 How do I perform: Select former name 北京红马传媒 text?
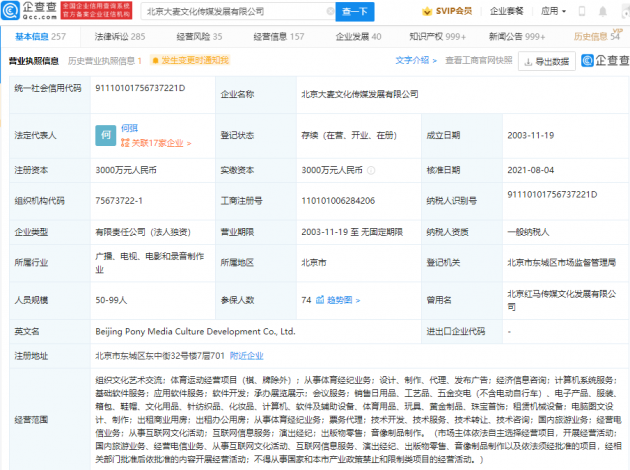pyautogui.click(x=562, y=300)
